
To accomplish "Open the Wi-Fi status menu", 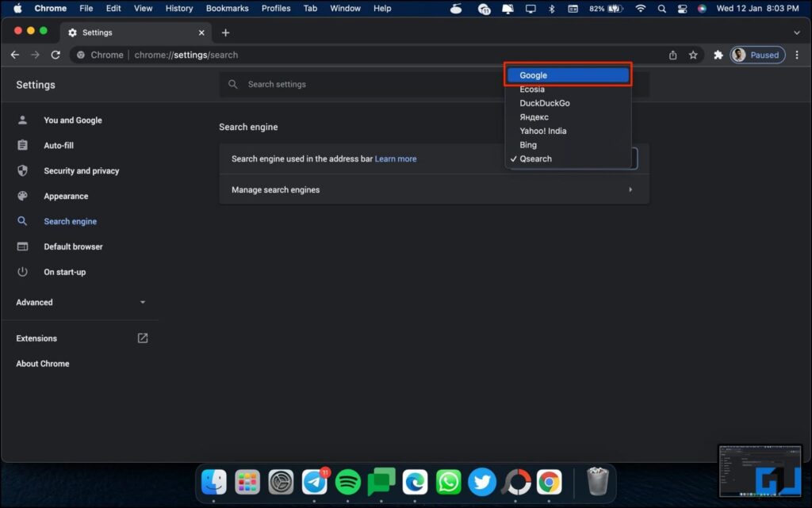I will [641, 8].
